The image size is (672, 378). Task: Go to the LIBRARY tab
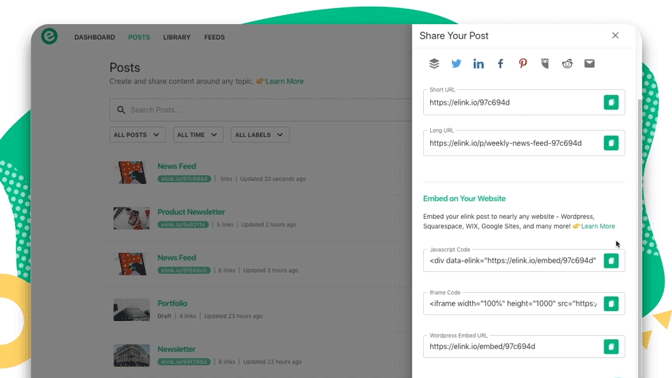[x=177, y=37]
